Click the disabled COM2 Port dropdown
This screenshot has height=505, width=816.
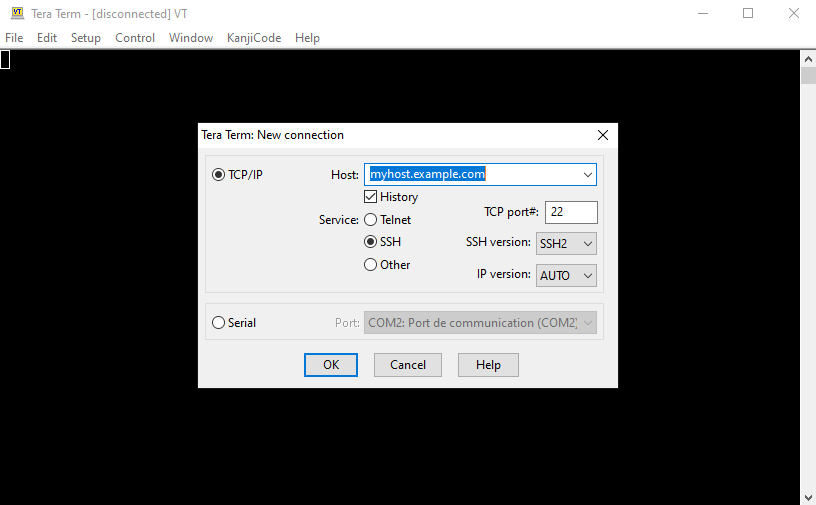click(480, 323)
